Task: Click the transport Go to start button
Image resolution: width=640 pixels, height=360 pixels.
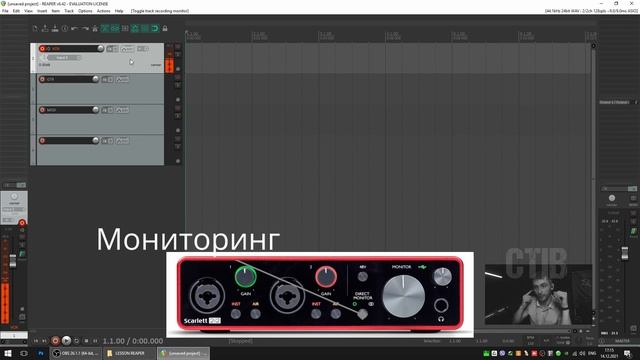Action: click(36, 340)
